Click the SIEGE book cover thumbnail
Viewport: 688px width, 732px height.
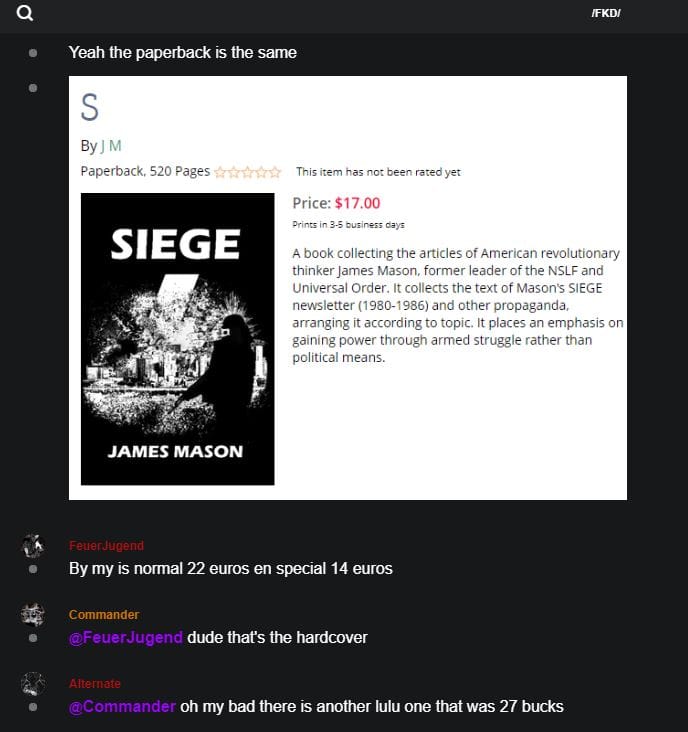177,339
